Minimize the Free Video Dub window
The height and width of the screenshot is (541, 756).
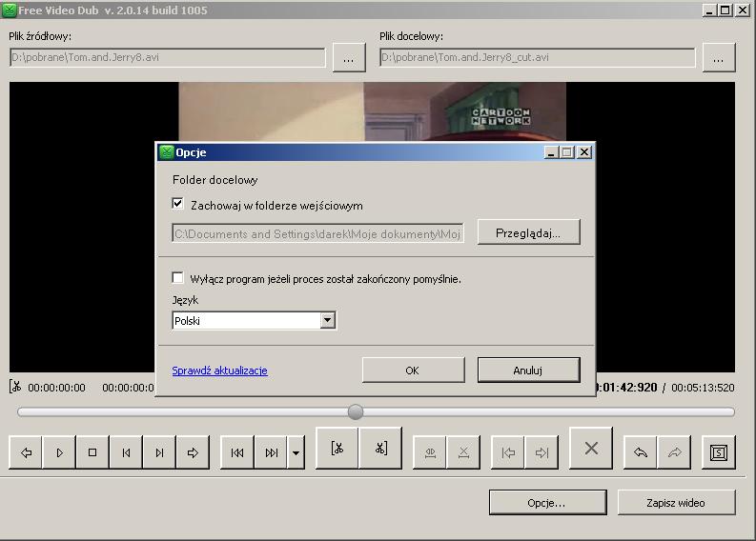coord(709,10)
